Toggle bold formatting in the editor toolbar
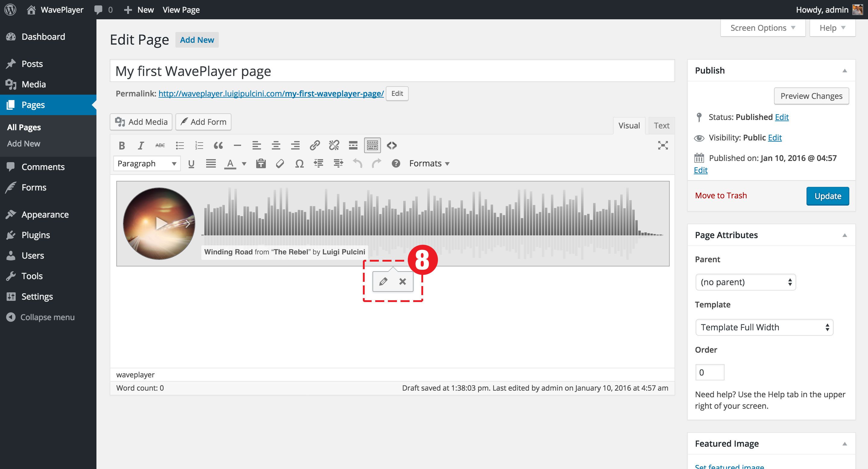The height and width of the screenshot is (469, 868). [x=122, y=146]
